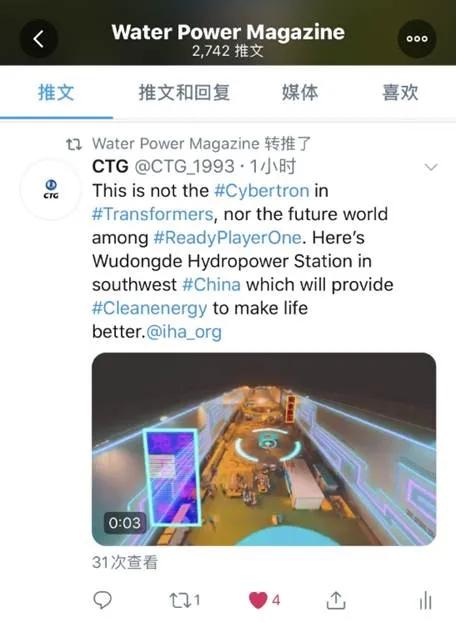Switch to 推文和回复 tab
Screen dimensions: 456x622
point(184,92)
